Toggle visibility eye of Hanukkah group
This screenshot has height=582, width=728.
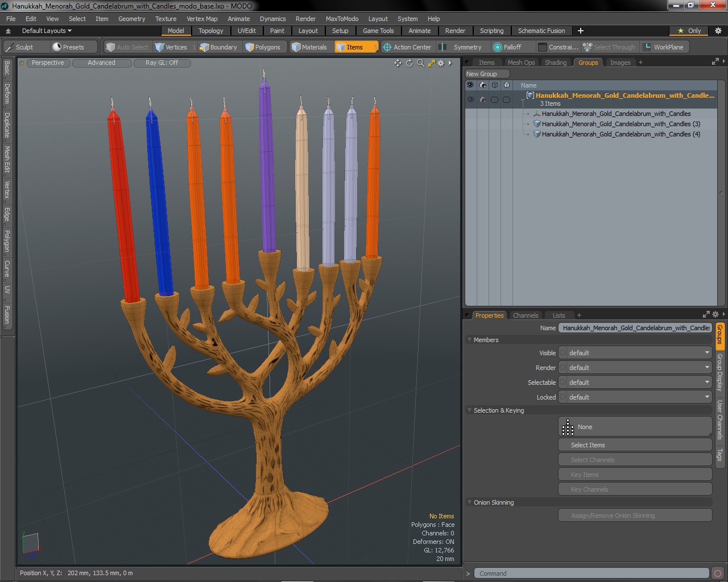pos(470,99)
